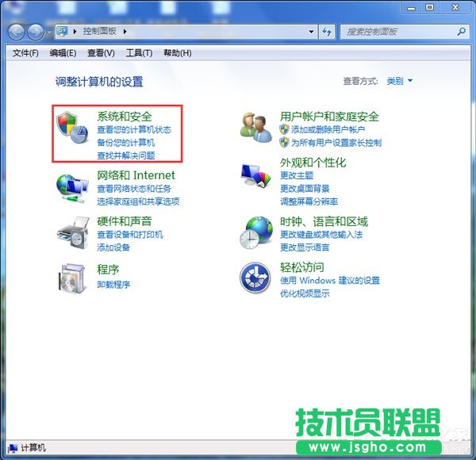Viewport: 476px width, 460px height.
Task: Click shield icon beside 为所有用户设置家长控制
Action: (284, 142)
